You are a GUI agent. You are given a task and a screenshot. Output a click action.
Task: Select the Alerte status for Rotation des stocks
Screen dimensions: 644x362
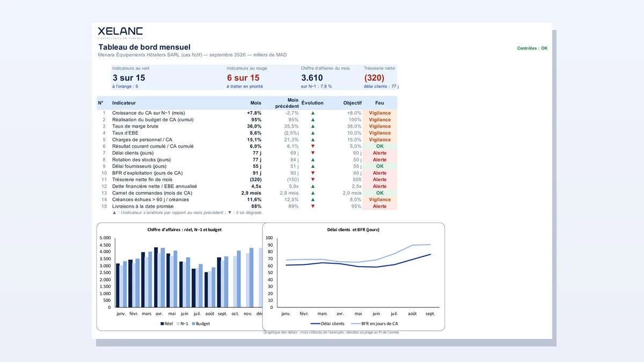point(380,160)
